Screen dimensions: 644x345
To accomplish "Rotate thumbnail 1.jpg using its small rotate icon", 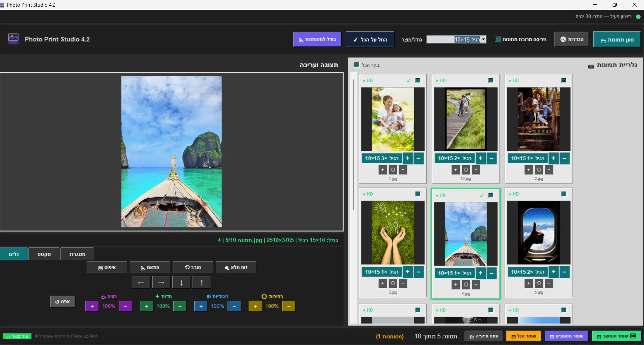I will [393, 170].
